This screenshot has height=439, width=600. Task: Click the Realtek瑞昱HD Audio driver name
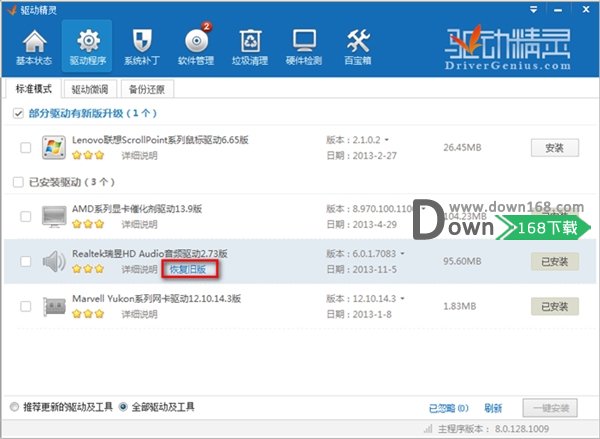pos(150,254)
